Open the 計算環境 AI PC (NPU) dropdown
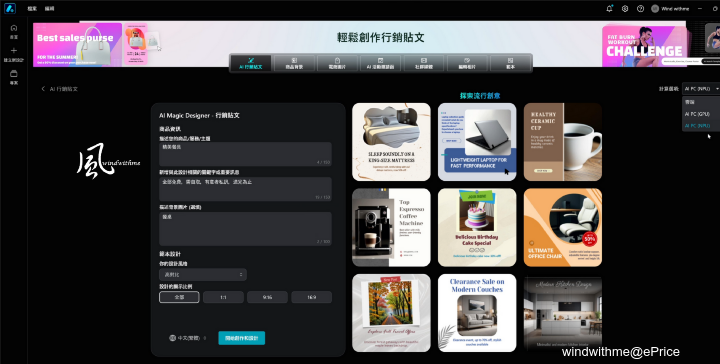The height and width of the screenshot is (364, 720). click(701, 89)
